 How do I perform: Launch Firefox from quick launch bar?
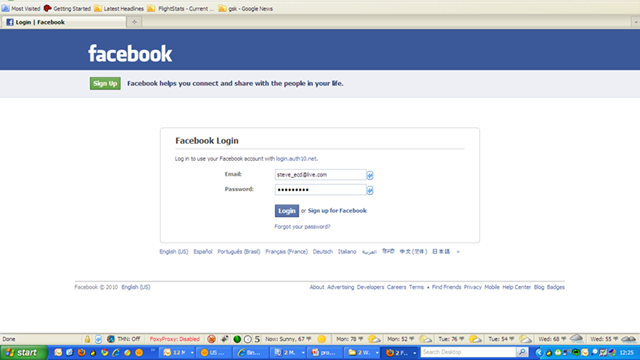pos(81,352)
